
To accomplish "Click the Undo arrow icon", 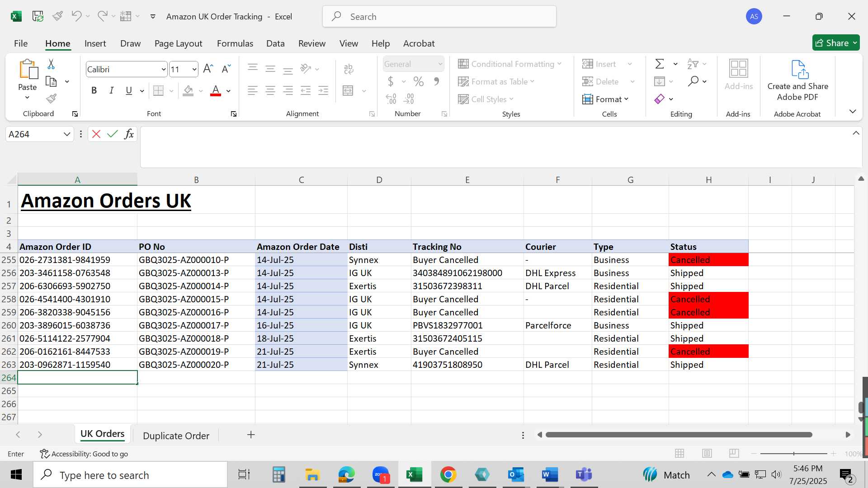I will (76, 16).
